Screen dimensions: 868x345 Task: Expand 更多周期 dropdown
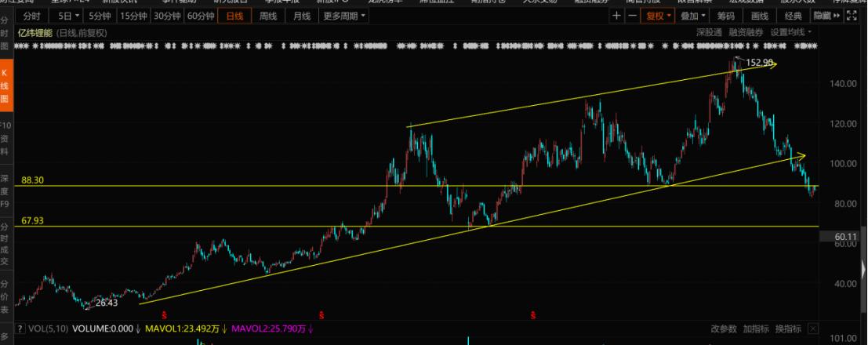point(344,16)
